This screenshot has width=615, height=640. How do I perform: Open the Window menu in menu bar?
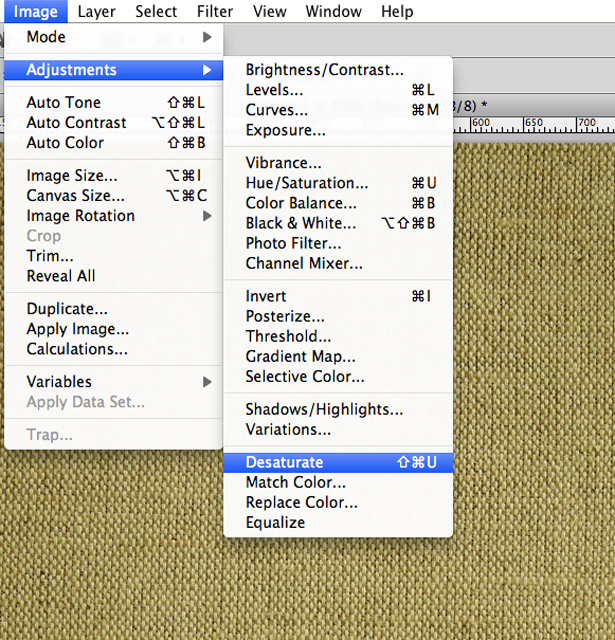pos(333,11)
